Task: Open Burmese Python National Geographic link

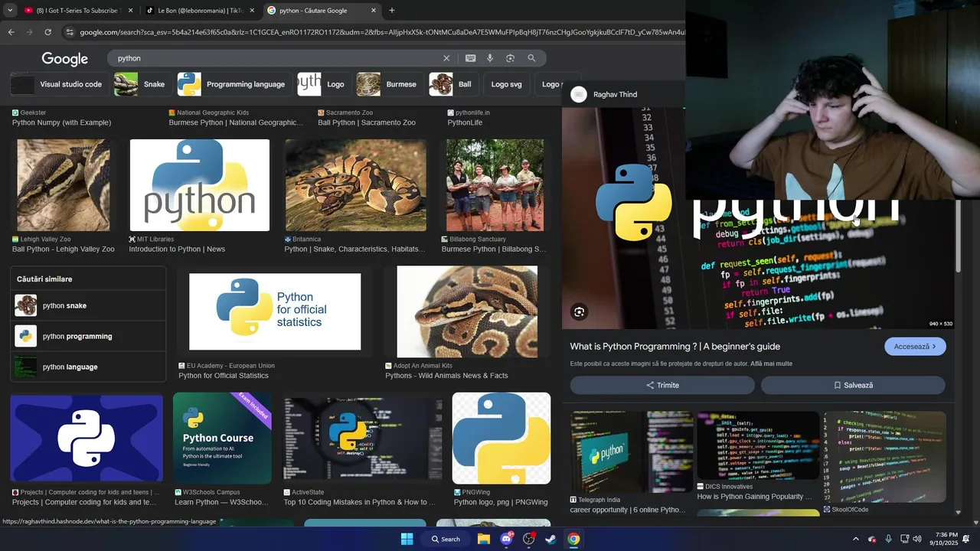Action: (236, 122)
